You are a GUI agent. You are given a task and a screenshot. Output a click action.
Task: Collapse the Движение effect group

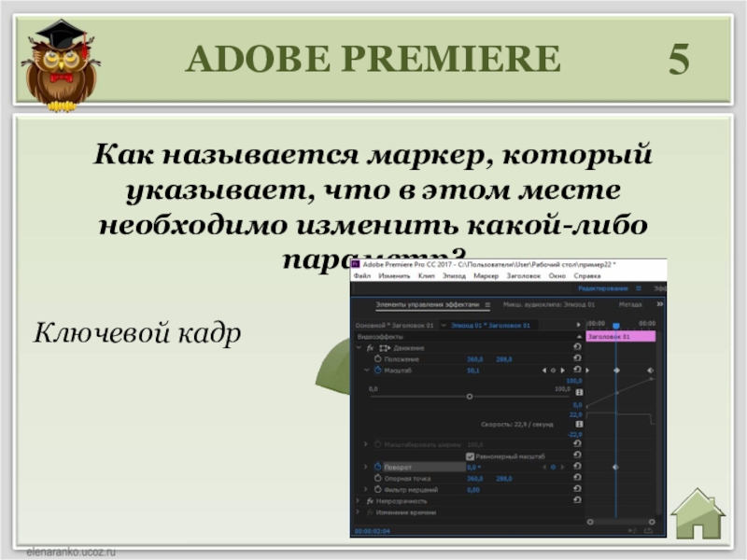coord(359,348)
